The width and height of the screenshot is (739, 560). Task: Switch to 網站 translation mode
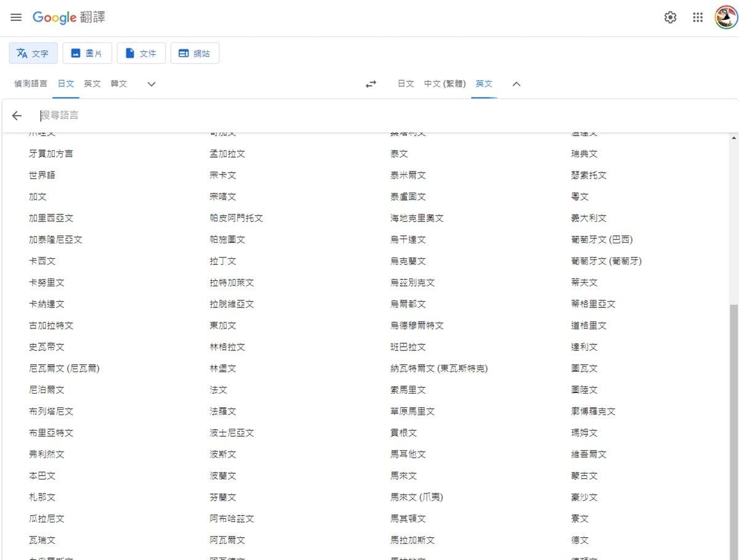tap(195, 53)
